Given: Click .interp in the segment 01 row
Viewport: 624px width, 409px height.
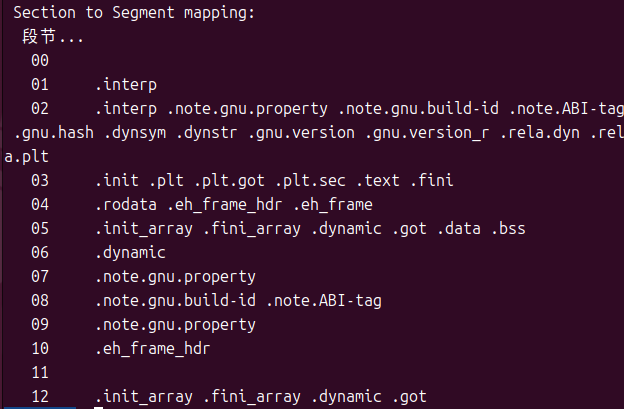Looking at the screenshot, I should (126, 85).
